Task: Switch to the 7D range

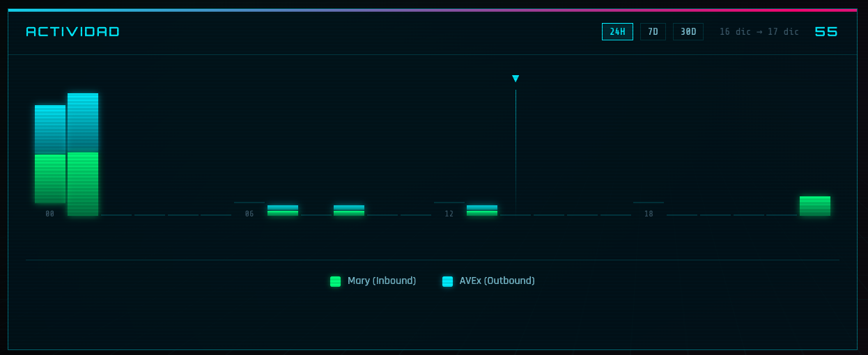Action: [653, 32]
